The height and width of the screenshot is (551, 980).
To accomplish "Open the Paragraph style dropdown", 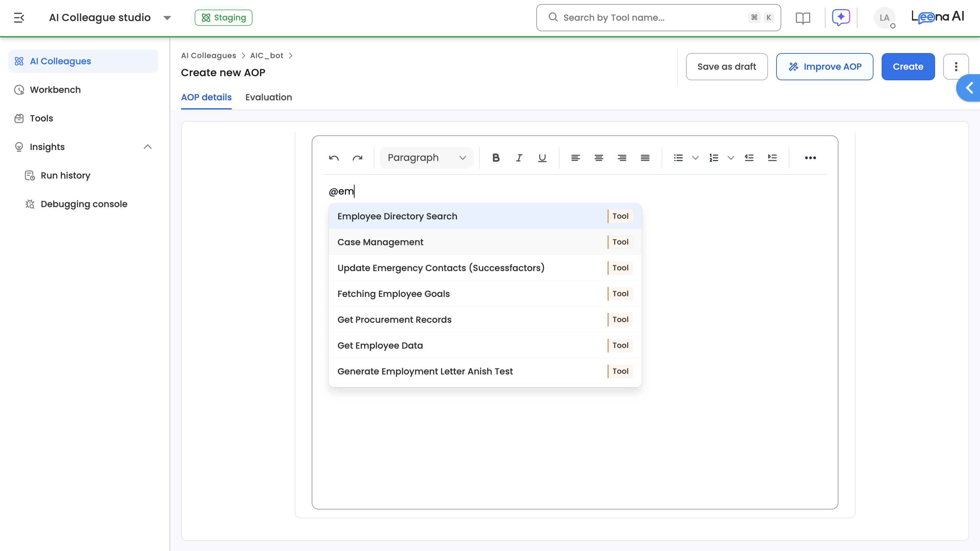I will coord(426,158).
